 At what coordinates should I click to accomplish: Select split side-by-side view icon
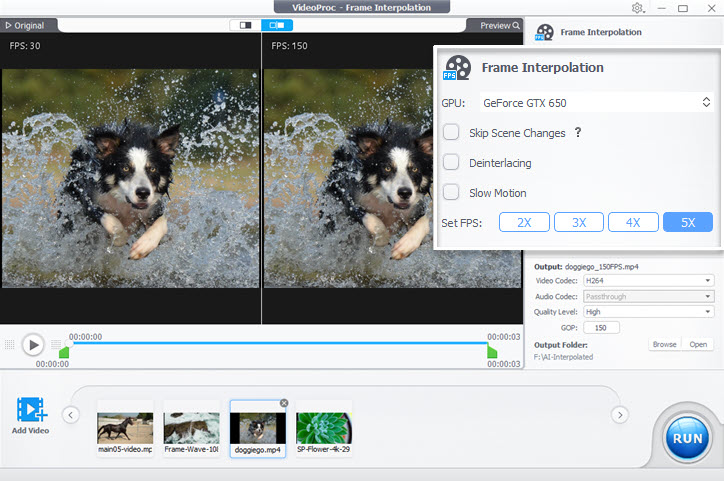277,25
